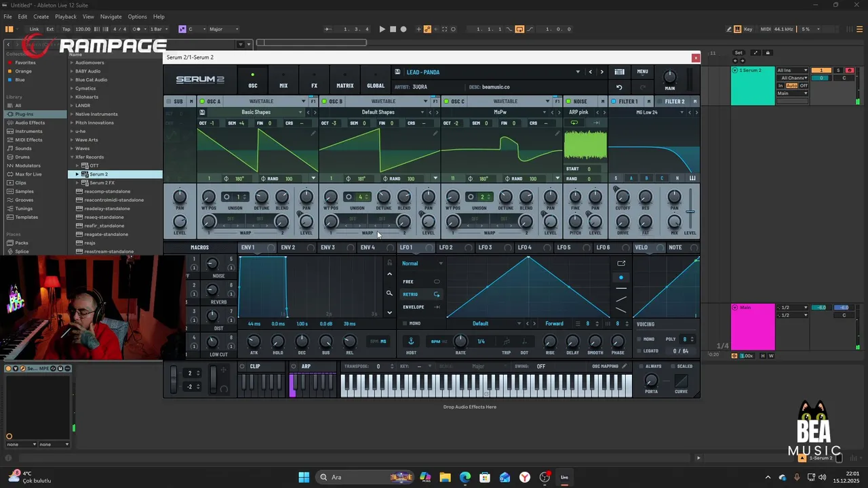Screen dimensions: 868x488
Task: Enable voicing MONO checkbox
Action: click(639, 339)
